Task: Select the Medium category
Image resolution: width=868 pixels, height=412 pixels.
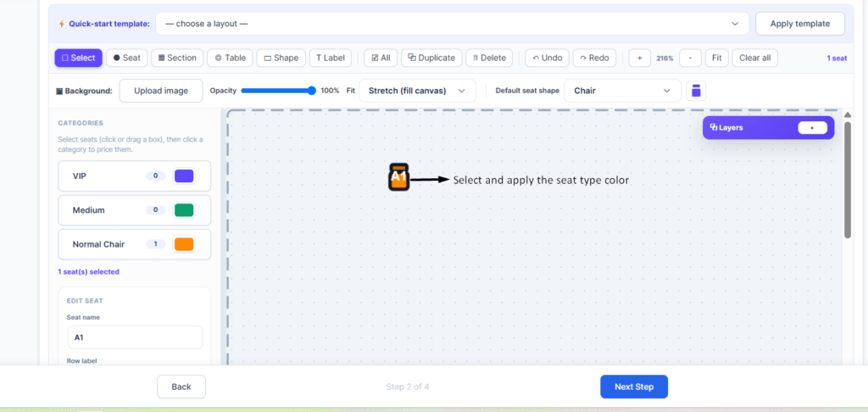Action: (135, 210)
